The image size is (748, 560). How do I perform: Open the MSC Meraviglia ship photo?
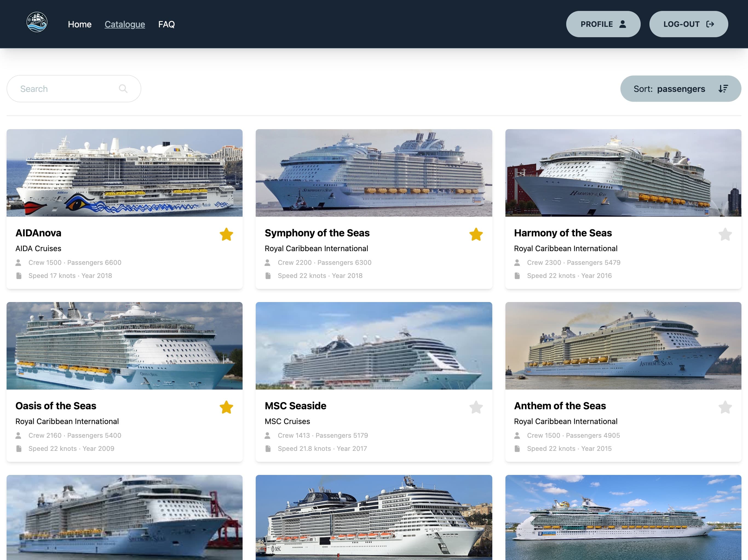pos(374,517)
